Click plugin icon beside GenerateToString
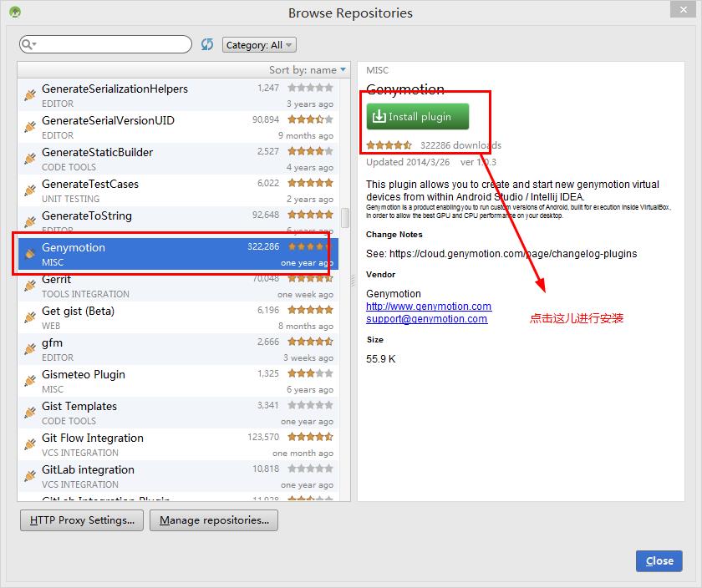Viewport: 702px width, 588px height. tap(30, 222)
